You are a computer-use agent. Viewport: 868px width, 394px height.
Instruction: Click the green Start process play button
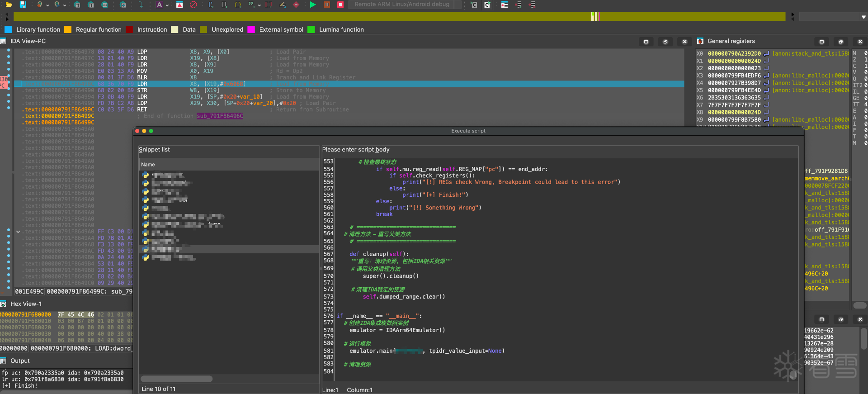313,5
